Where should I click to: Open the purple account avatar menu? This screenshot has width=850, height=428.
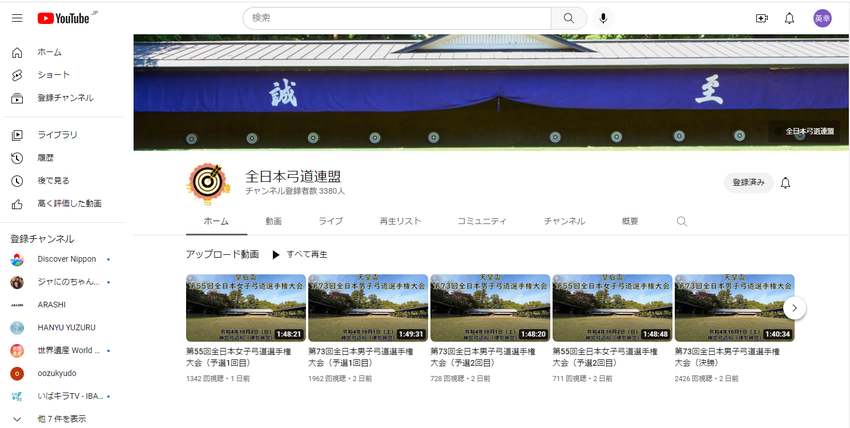(x=822, y=18)
